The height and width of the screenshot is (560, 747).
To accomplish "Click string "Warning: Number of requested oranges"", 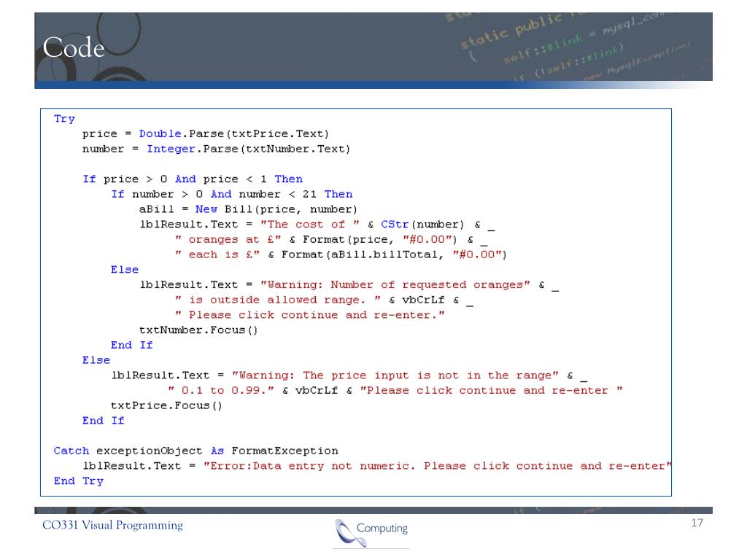I will pos(395,285).
